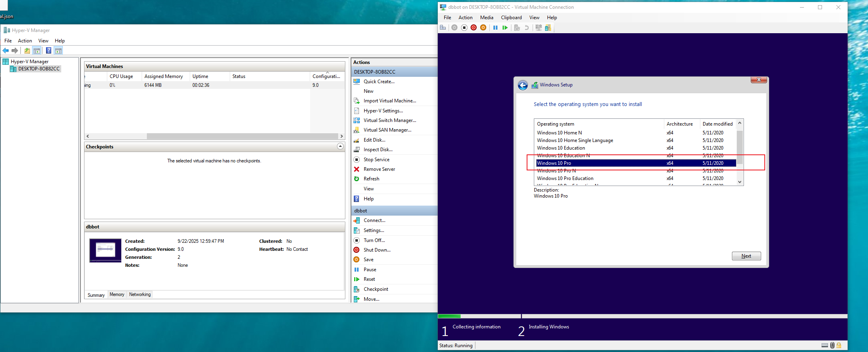Click Checkpoint action under dbbot
The image size is (868, 352).
pyautogui.click(x=376, y=289)
